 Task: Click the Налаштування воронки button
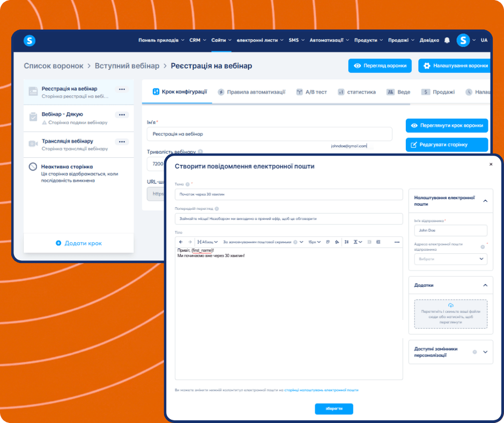tap(455, 65)
